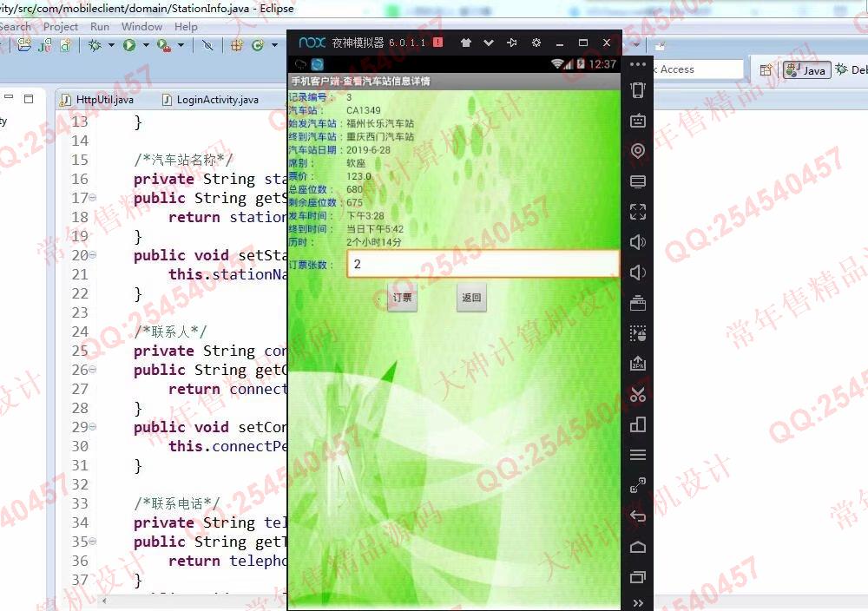Switch to the Debug perspective
The image size is (868, 611).
852,69
